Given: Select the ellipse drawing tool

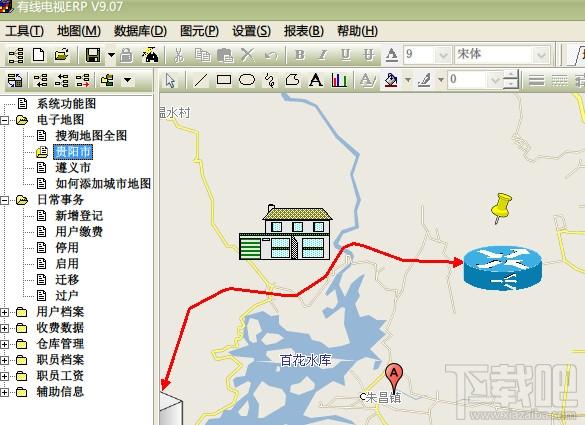Looking at the screenshot, I should click(247, 80).
